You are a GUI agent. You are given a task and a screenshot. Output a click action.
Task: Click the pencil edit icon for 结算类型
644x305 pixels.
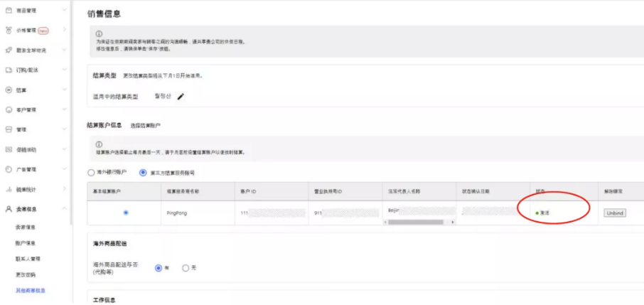(181, 97)
